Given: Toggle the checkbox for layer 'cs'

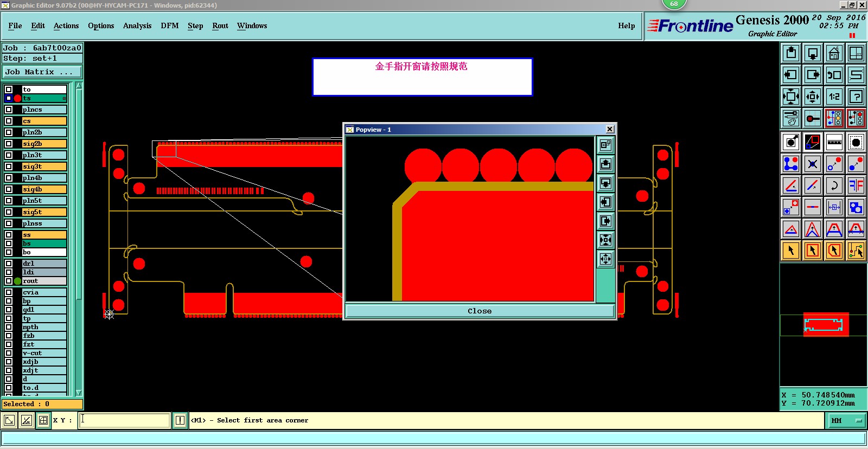Looking at the screenshot, I should coord(9,121).
